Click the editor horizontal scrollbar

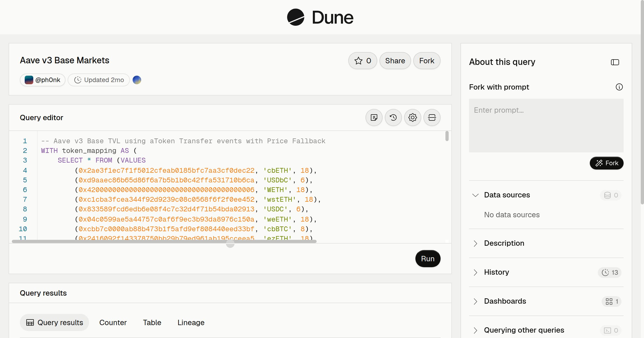click(164, 241)
